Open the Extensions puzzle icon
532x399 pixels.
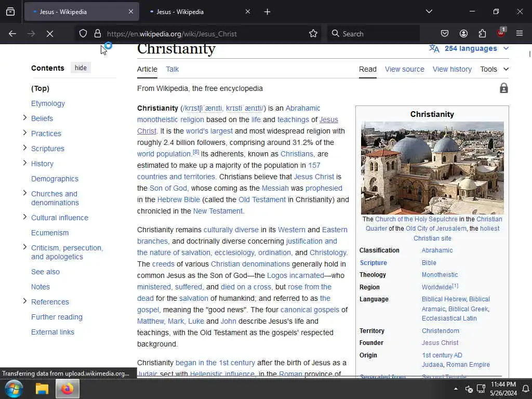(482, 33)
